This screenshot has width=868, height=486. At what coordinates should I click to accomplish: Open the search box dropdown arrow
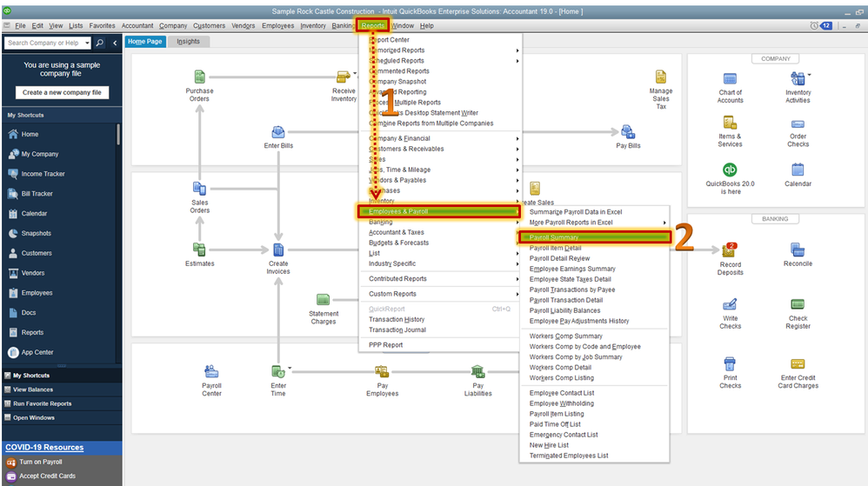pyautogui.click(x=87, y=43)
